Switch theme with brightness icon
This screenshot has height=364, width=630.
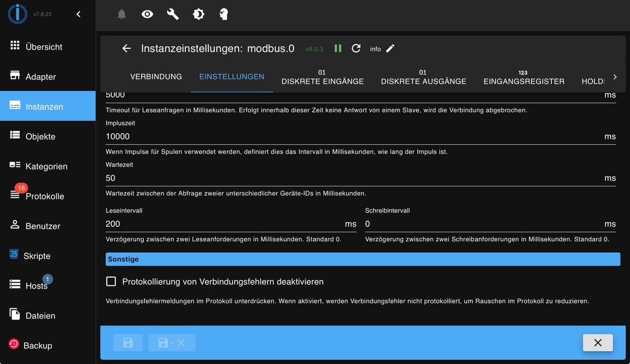[198, 15]
